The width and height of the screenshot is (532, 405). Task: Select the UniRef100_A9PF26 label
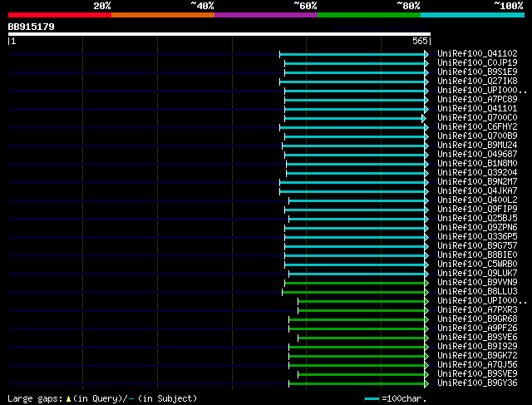tap(477, 328)
